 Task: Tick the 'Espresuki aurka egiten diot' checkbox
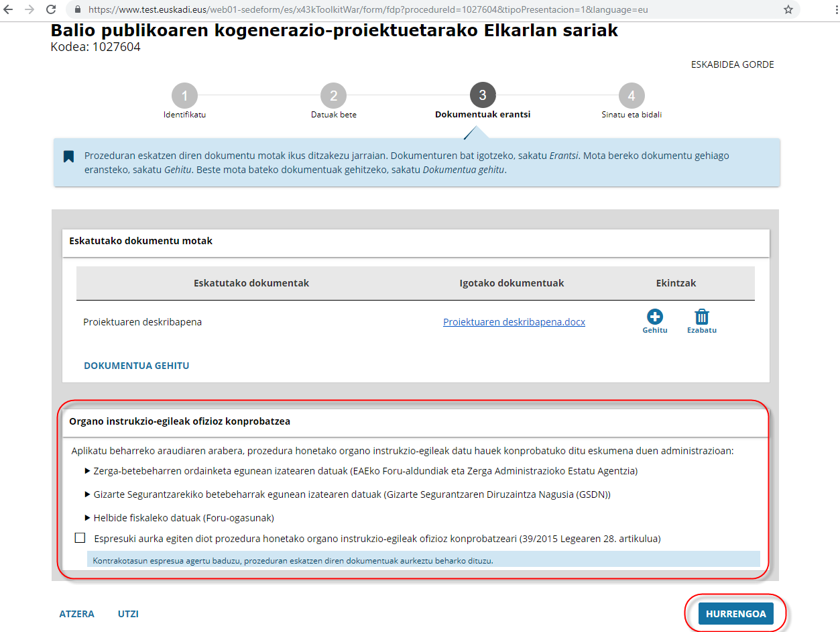click(80, 537)
